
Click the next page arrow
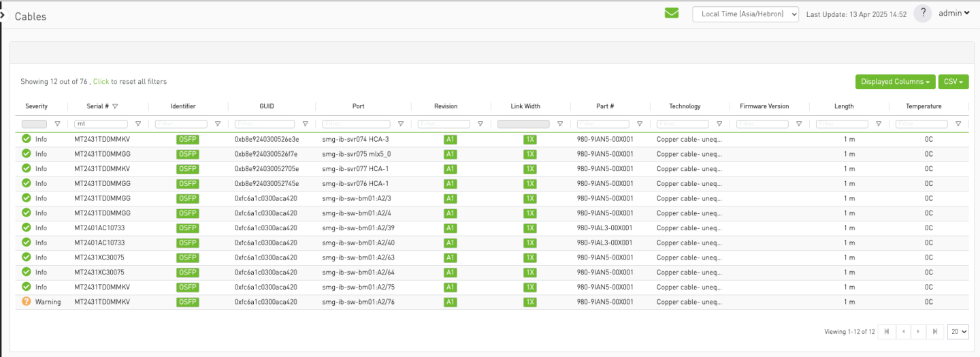point(919,332)
